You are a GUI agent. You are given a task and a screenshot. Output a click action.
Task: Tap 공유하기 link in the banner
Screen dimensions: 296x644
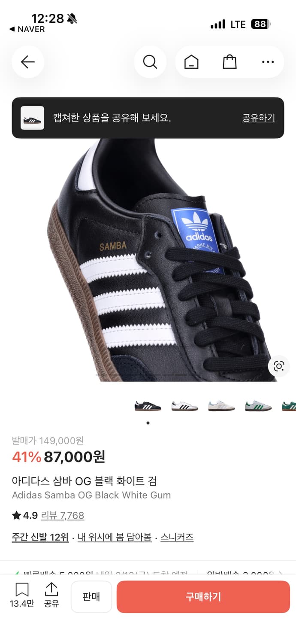point(259,118)
